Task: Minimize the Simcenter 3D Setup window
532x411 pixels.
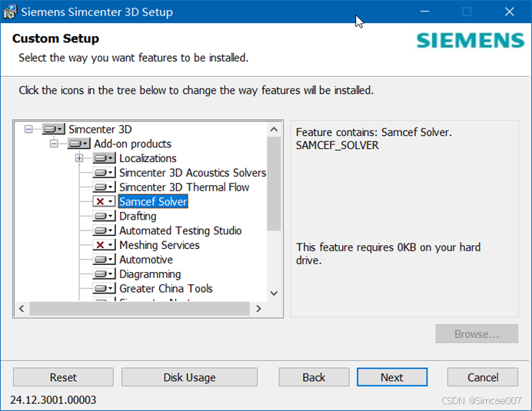Action: click(x=425, y=12)
